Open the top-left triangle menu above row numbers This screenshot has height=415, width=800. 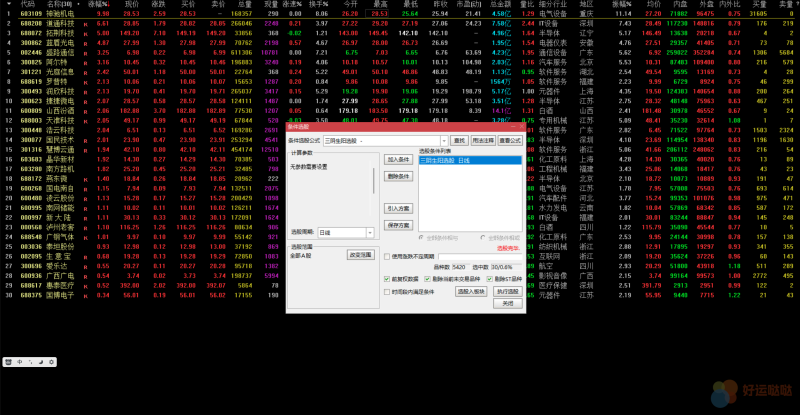click(x=9, y=4)
